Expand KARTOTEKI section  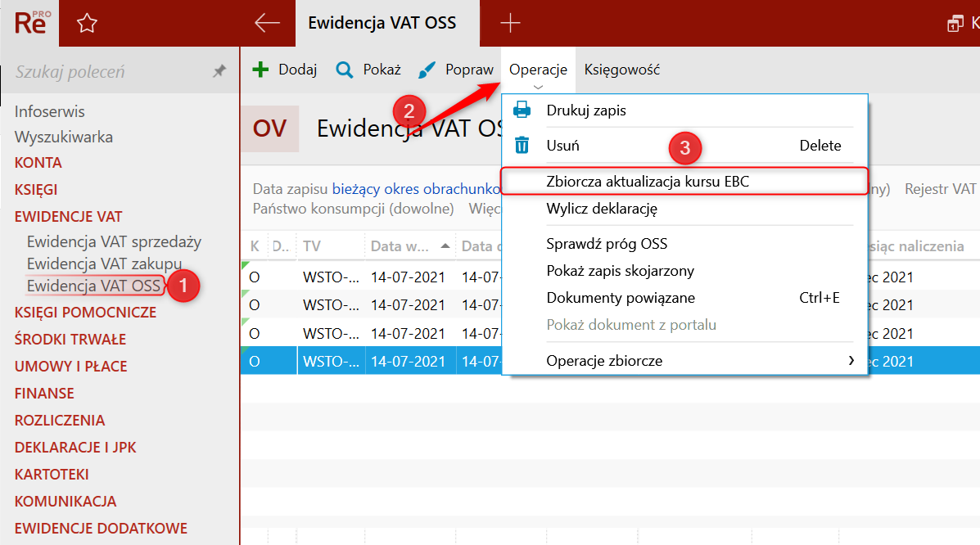point(52,475)
